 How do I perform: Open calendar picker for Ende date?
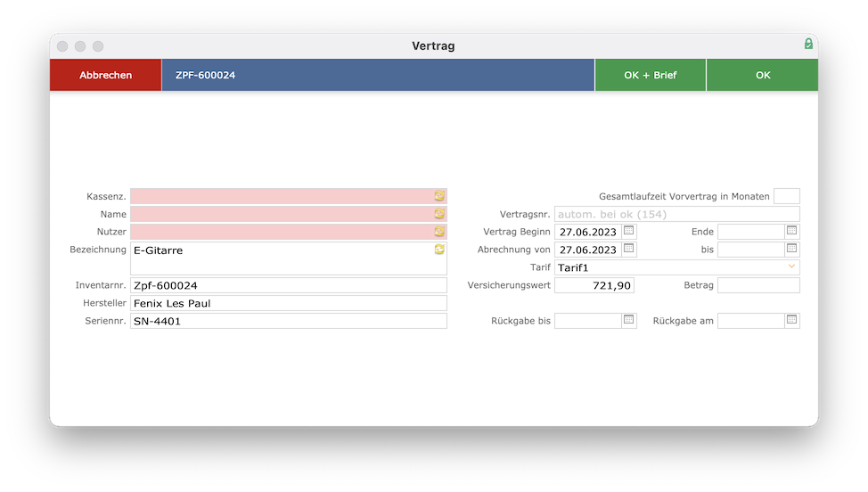tap(791, 231)
